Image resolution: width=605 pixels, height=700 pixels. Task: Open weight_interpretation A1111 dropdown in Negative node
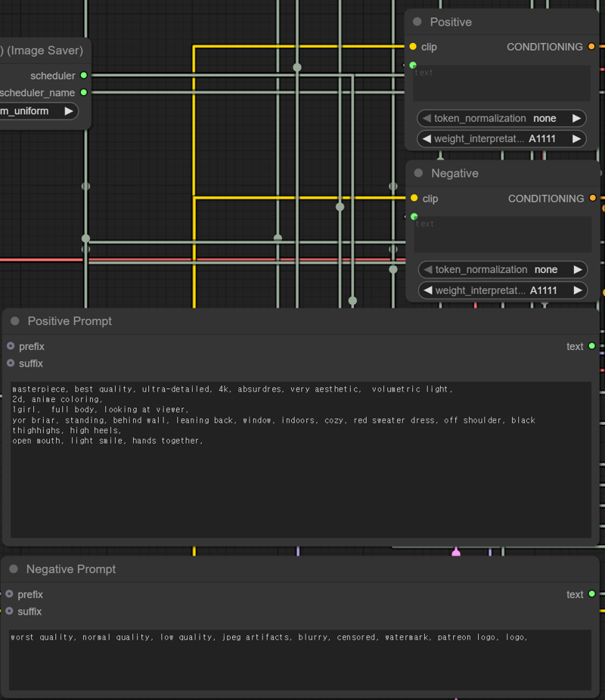[503, 290]
